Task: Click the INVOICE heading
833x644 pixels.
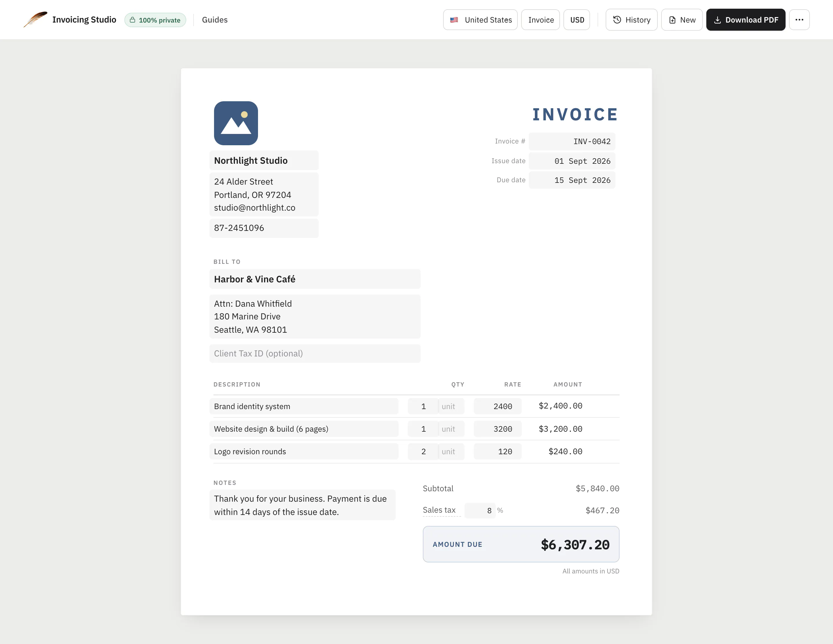Action: click(575, 115)
